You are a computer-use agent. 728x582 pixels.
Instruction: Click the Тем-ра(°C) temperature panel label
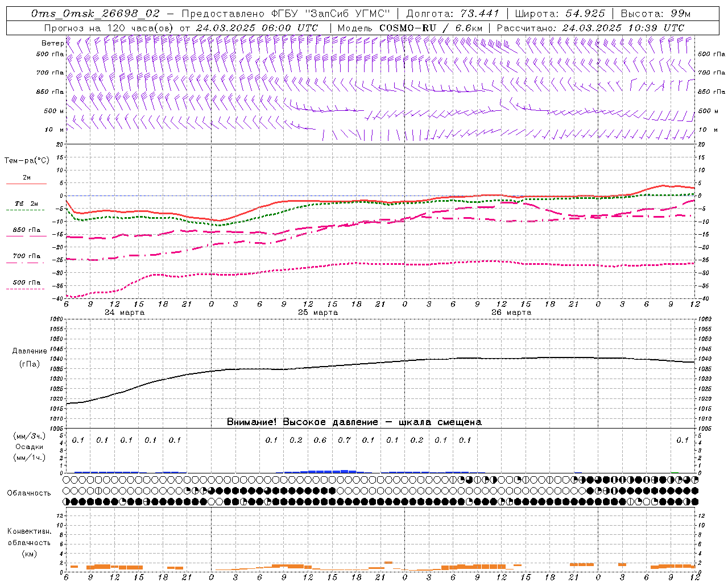click(x=27, y=161)
